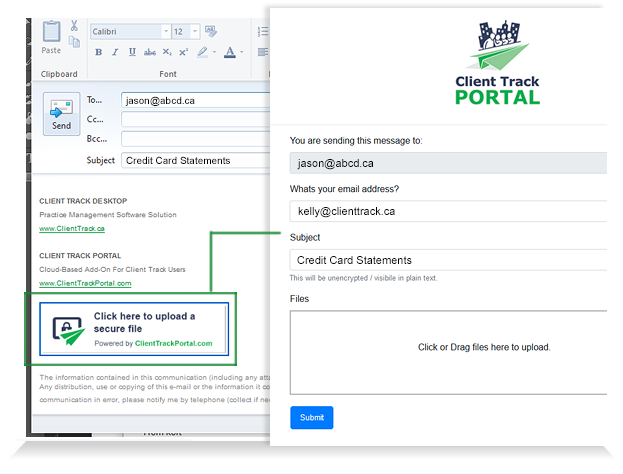The width and height of the screenshot is (623, 474).
Task: Click the Cut scissors icon
Action: [x=74, y=24]
